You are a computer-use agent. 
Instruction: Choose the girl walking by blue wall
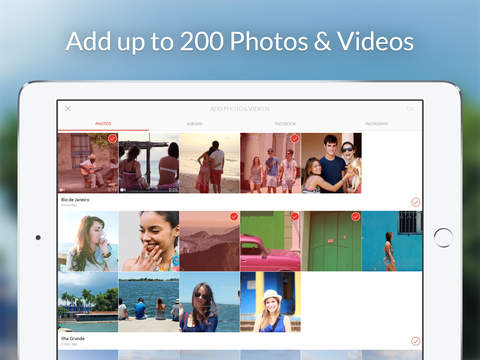(x=392, y=241)
